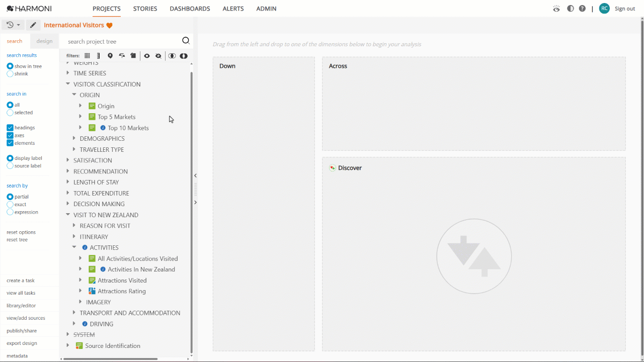The height and width of the screenshot is (362, 644).
Task: Open the history dropdown arrow
Action: pyautogui.click(x=19, y=25)
